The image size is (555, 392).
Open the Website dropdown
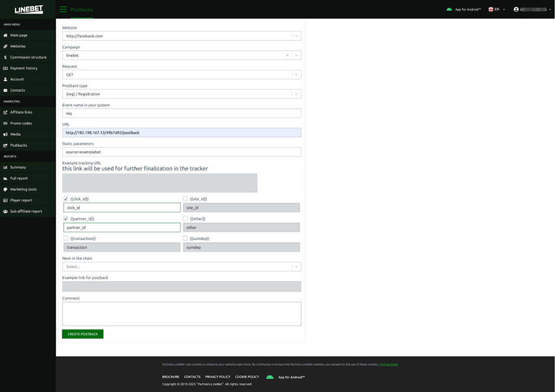tap(182, 36)
